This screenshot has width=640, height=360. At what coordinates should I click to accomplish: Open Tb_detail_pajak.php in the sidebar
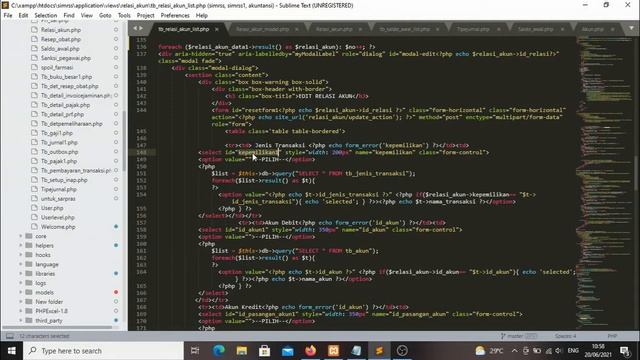pos(65,105)
